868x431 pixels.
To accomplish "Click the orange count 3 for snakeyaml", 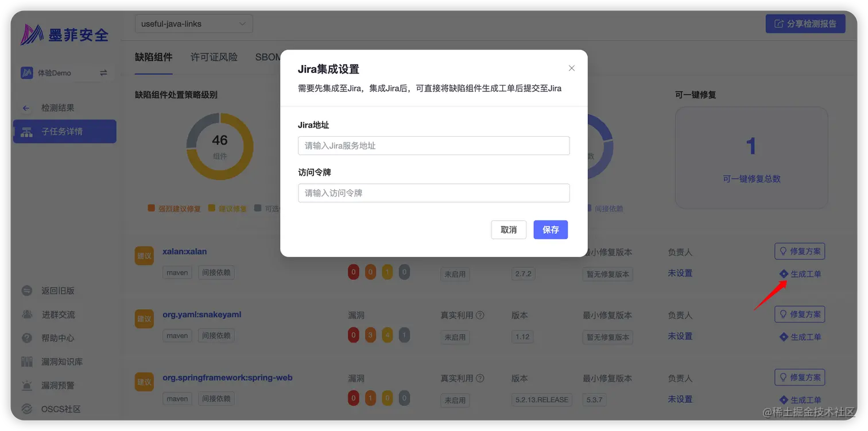I will click(370, 336).
